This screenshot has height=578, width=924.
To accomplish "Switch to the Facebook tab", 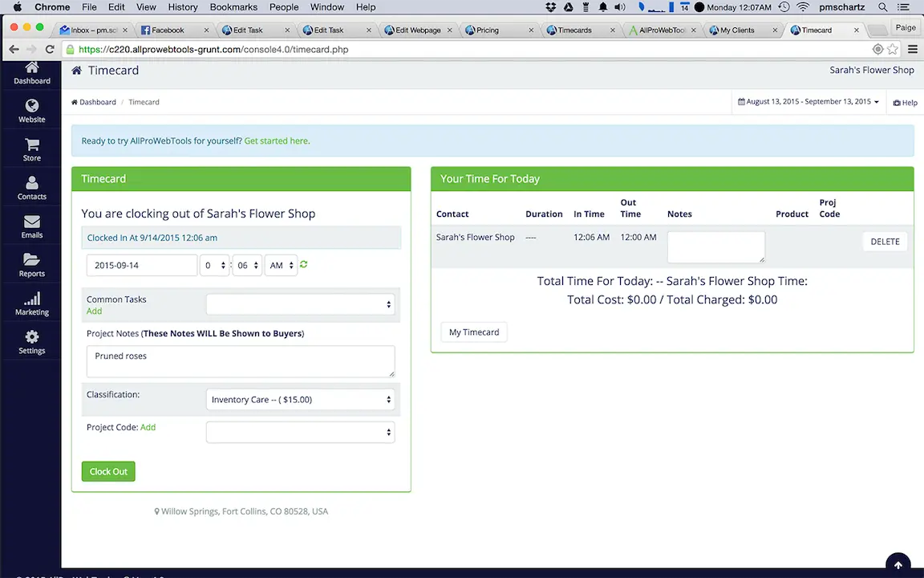I will click(174, 30).
